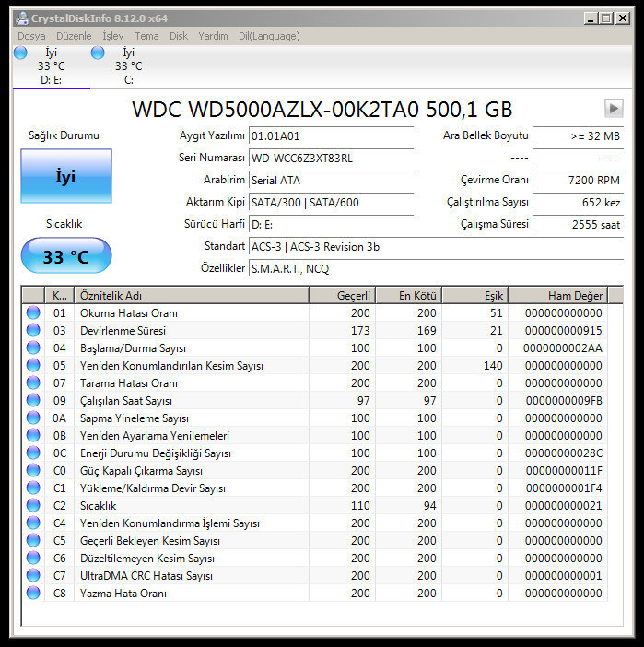Click the status orb for Devirlenme Süresi
Viewport: 644px width, 647px height.
tap(33, 330)
